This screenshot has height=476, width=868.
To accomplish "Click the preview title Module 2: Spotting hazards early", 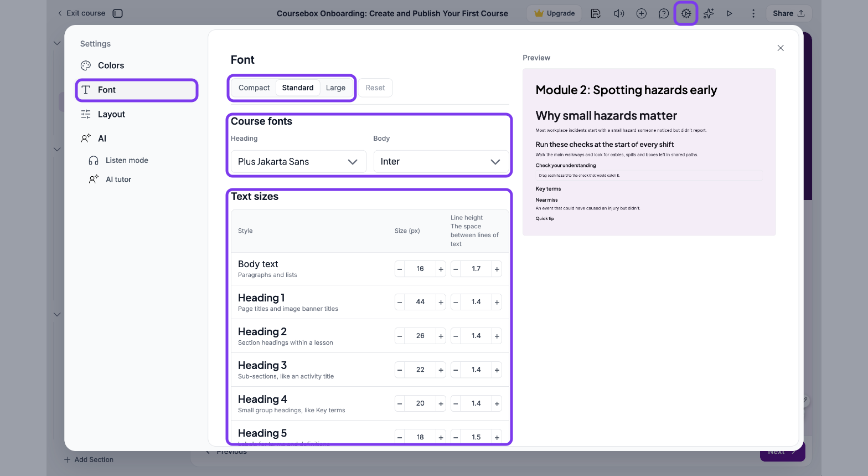I will [x=626, y=90].
